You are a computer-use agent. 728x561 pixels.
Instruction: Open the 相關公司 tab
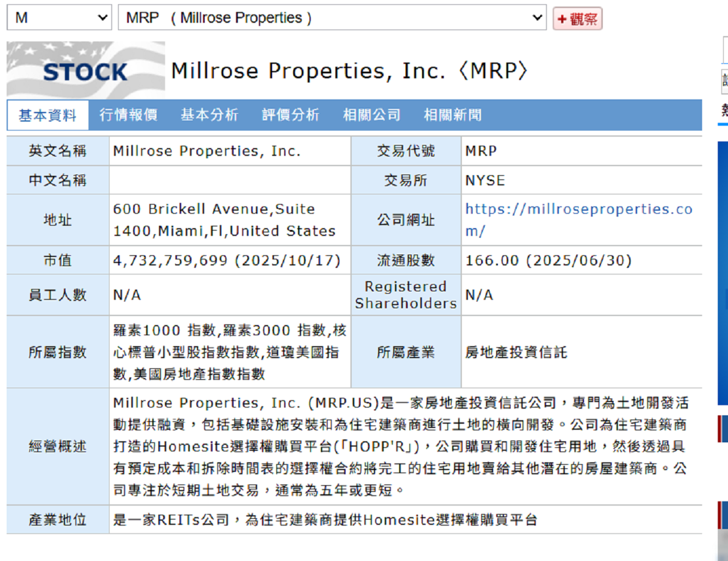372,115
